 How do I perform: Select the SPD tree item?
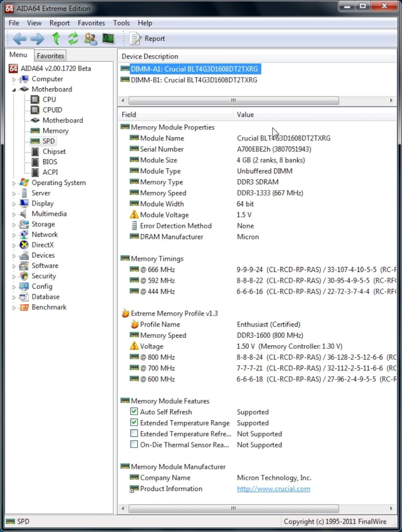point(49,141)
